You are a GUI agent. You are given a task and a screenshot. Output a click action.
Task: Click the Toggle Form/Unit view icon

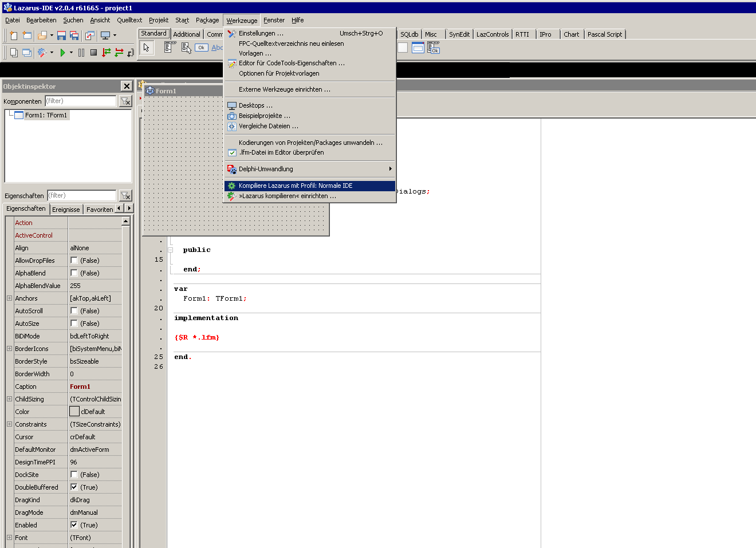(x=90, y=36)
